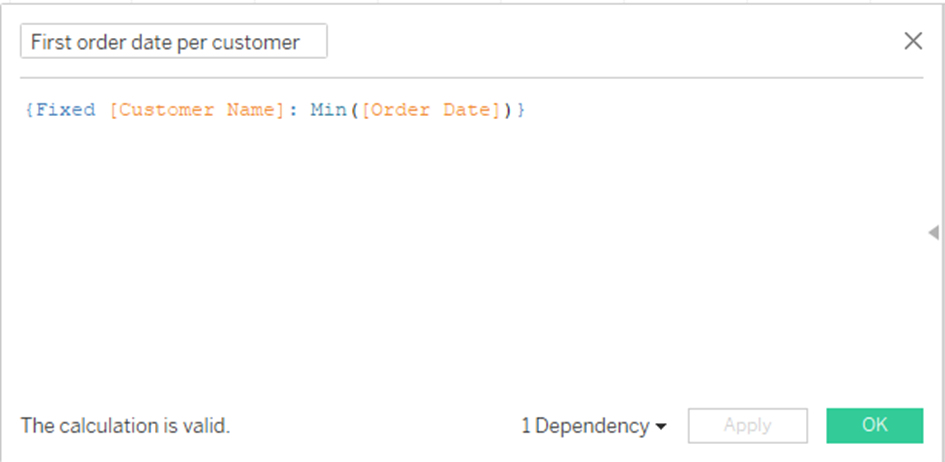Image resolution: width=945 pixels, height=462 pixels.
Task: Click the [Customer Name] field reference
Action: [x=197, y=110]
